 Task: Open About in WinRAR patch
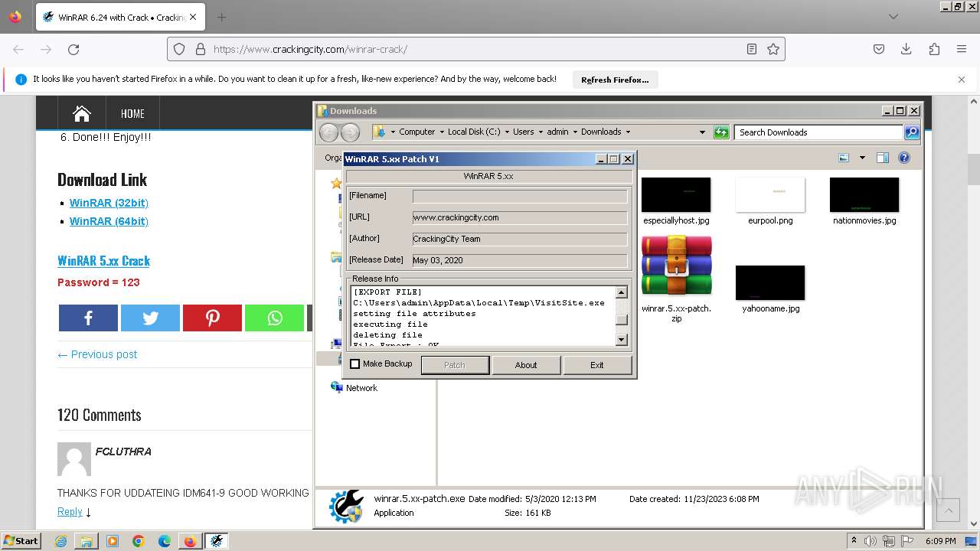tap(526, 365)
